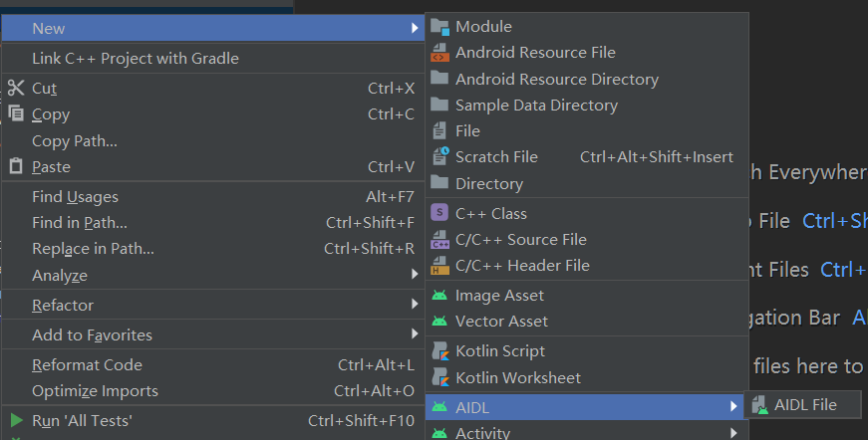This screenshot has width=868, height=440.
Task: Choose Find Usages menu entry
Action: [213, 197]
